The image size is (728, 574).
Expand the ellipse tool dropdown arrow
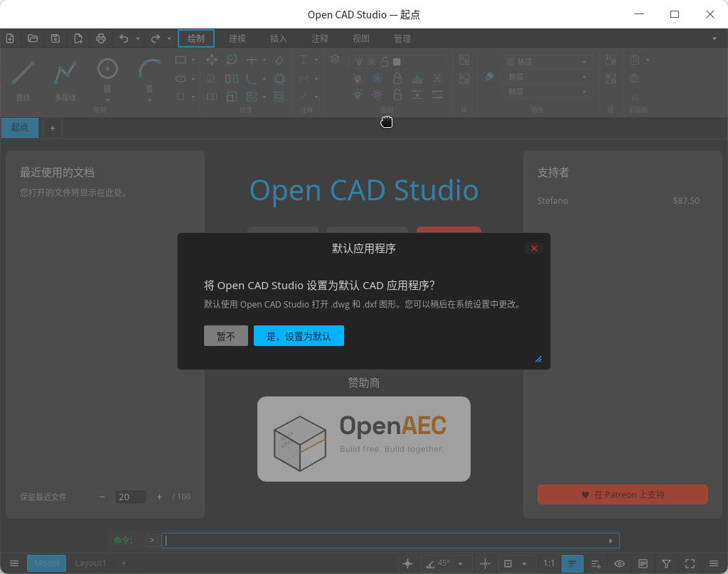(x=193, y=79)
